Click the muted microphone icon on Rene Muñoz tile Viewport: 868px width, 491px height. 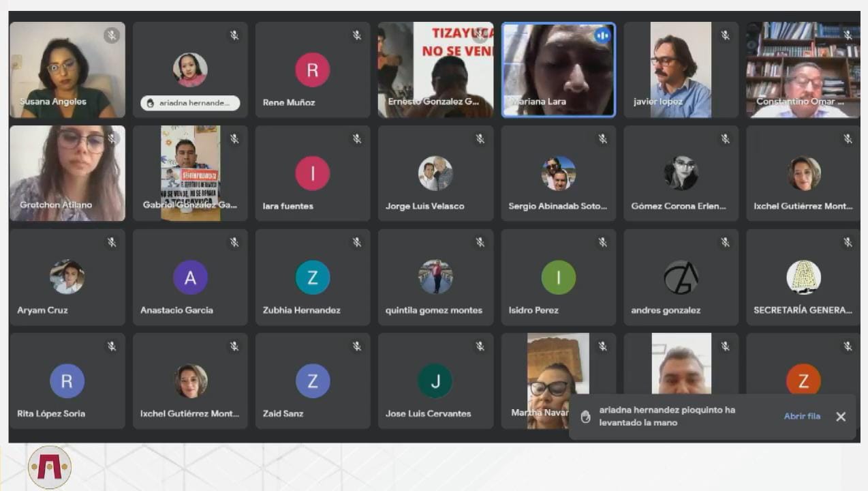356,35
